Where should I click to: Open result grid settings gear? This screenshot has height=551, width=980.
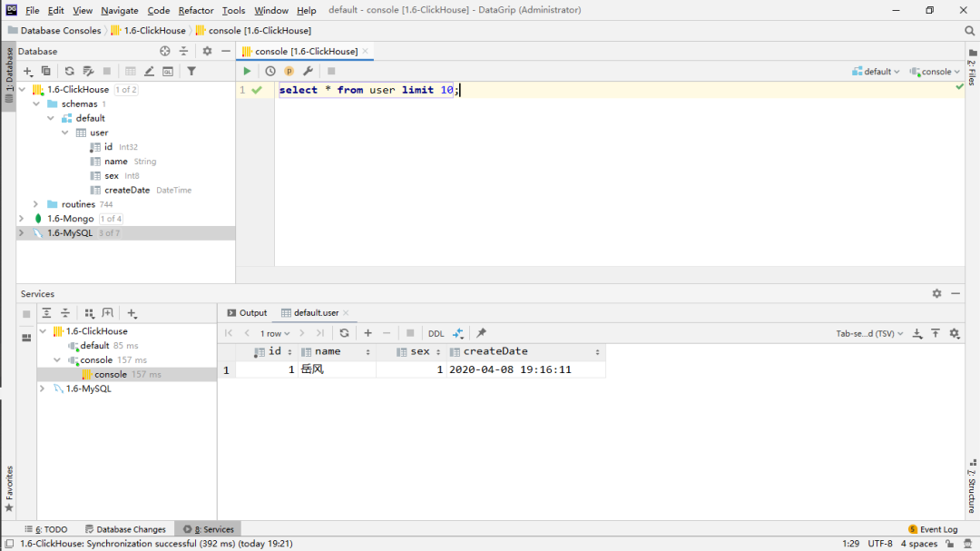[955, 333]
